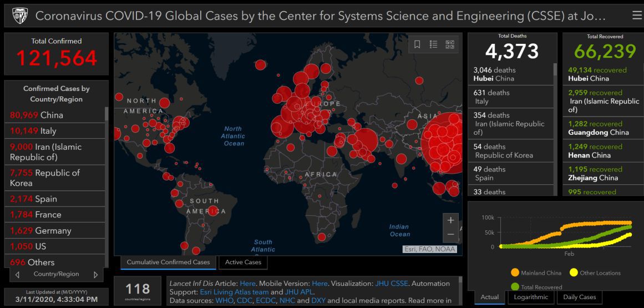Screen dimensions: 644x308
Task: Zoom out with the map minus button
Action: [x=450, y=234]
